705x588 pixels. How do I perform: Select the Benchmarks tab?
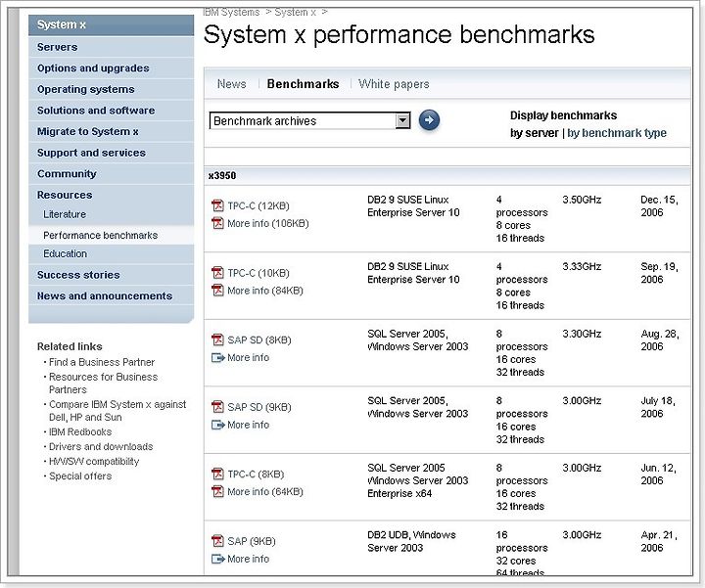(x=303, y=84)
